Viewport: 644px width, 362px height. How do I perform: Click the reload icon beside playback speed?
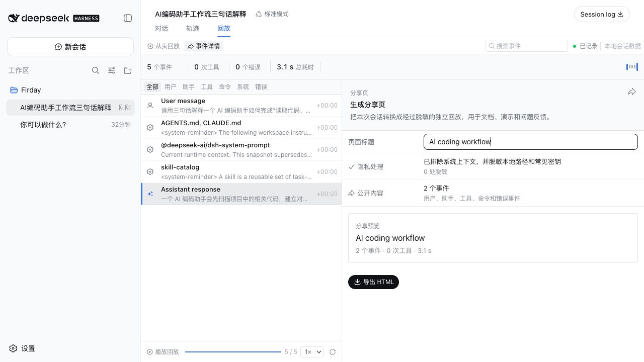pos(333,352)
